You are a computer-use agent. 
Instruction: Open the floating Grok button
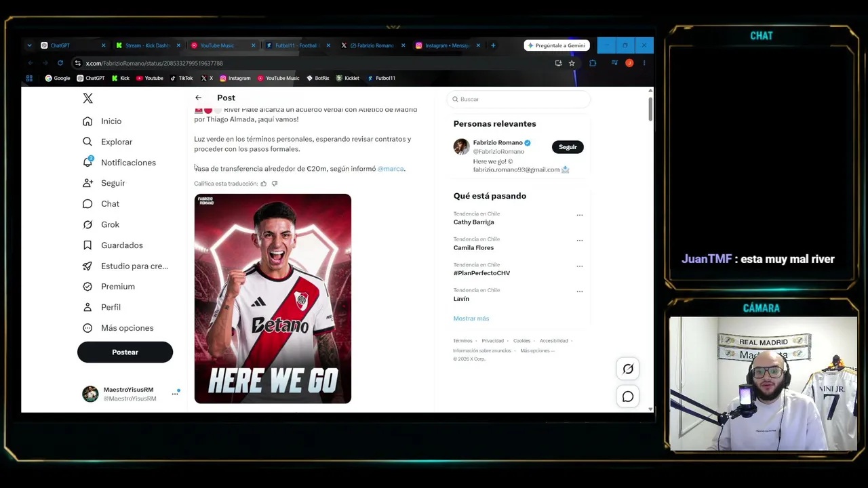628,369
